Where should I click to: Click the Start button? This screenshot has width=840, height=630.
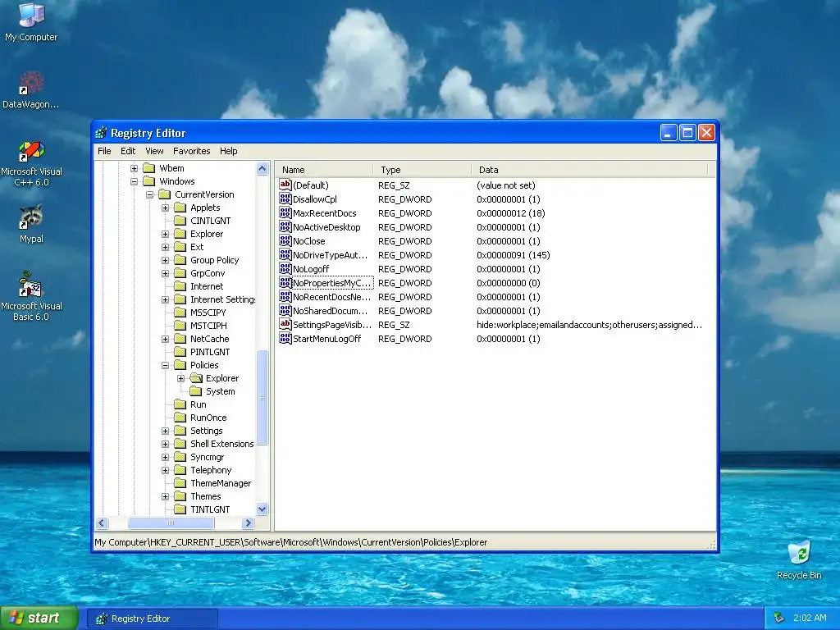pyautogui.click(x=39, y=618)
